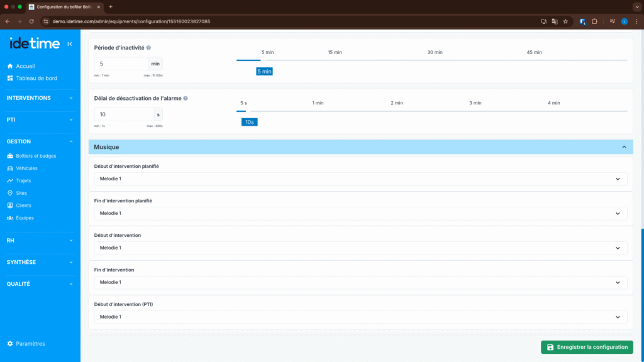Click help icon beside Période d'inactivité

149,48
